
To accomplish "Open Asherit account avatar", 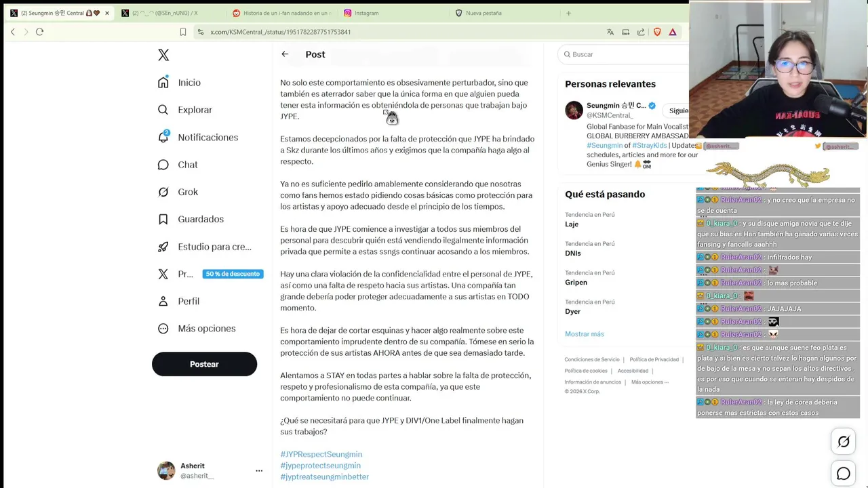I will (166, 471).
